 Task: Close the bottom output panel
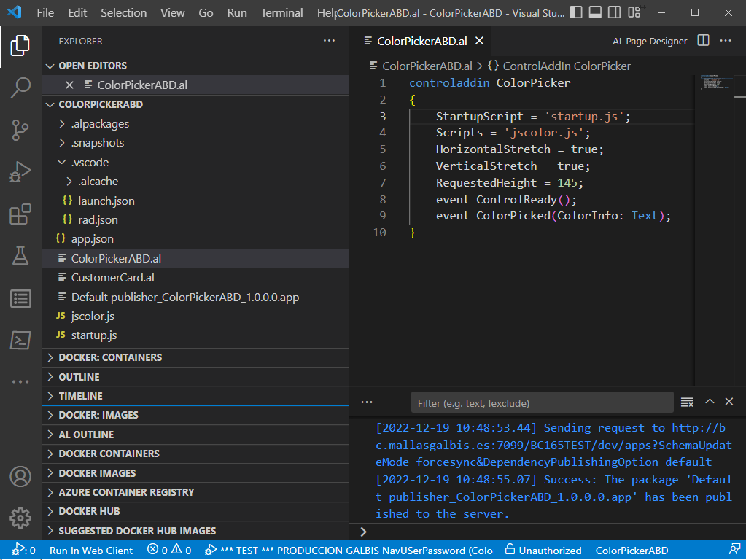[729, 402]
